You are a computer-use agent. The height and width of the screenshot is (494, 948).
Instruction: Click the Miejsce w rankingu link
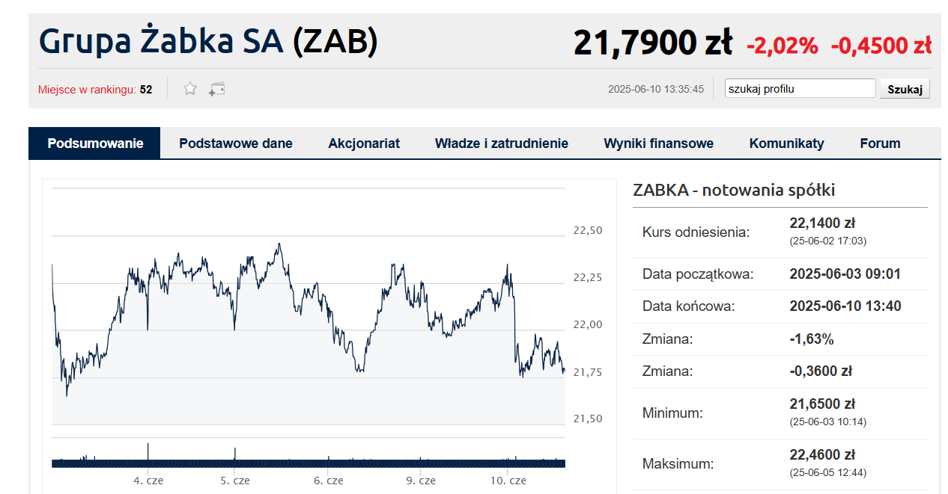(87, 89)
